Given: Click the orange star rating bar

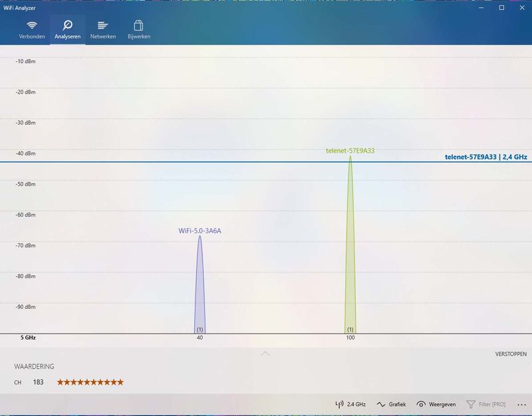Looking at the screenshot, I should (90, 382).
